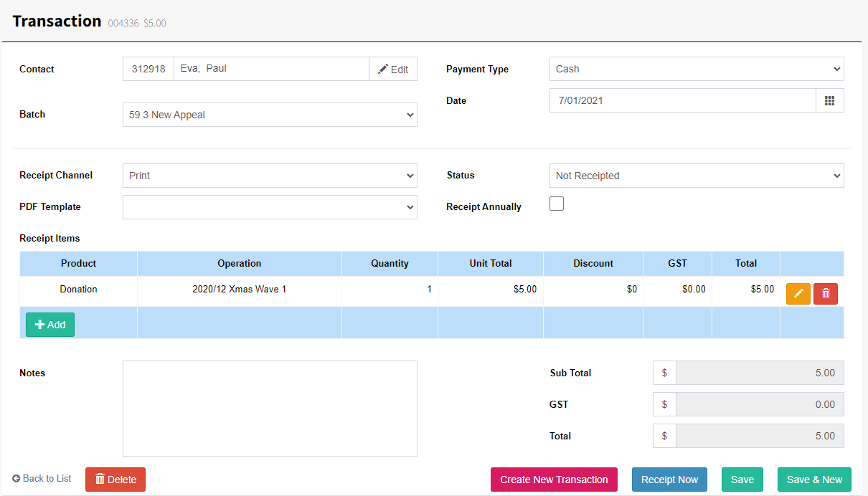The width and height of the screenshot is (868, 496).
Task: Click the Edit button next to contact name
Action: (x=393, y=69)
